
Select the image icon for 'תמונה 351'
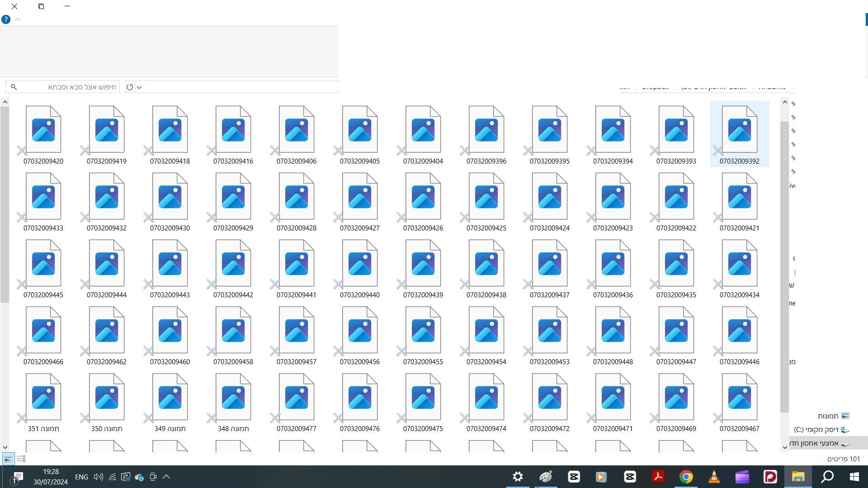(43, 397)
